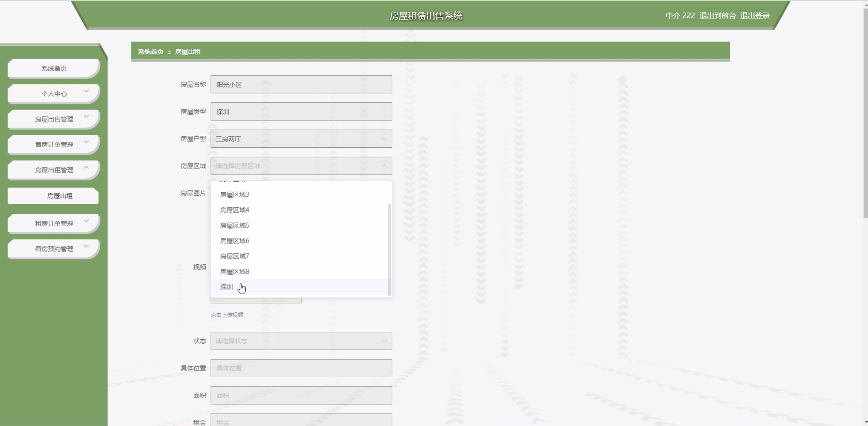Click 退出登录 in the header

(x=755, y=16)
